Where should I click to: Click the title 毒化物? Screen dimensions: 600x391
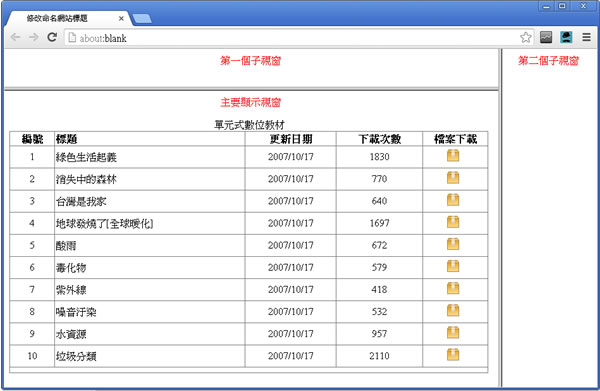(71, 268)
